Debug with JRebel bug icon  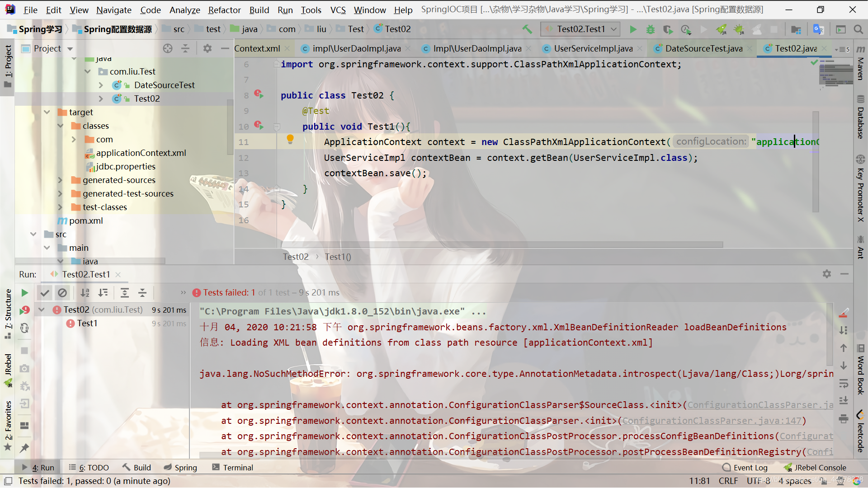[739, 29]
